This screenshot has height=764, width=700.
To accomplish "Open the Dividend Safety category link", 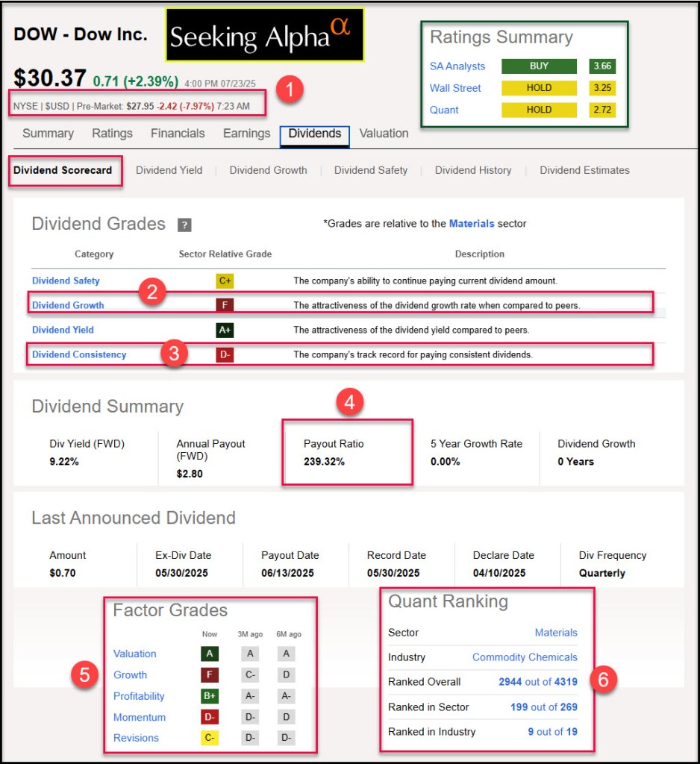I will (x=66, y=281).
